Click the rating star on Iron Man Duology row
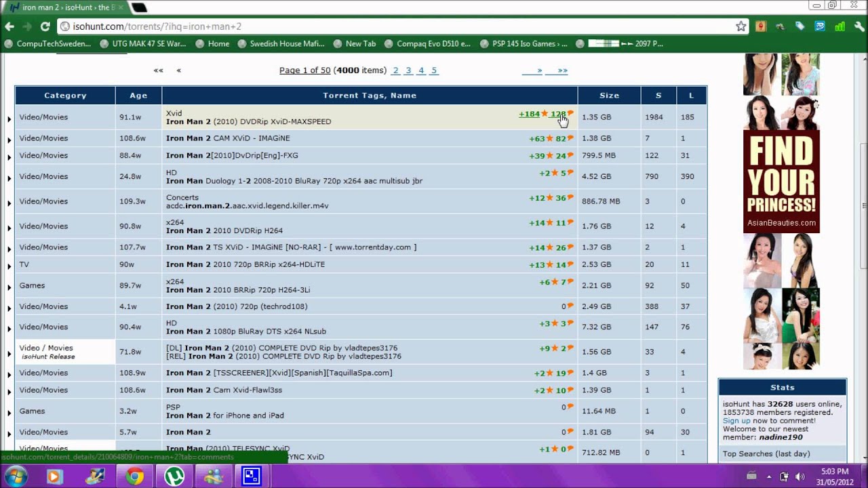Viewport: 868px width, 488px height. (x=555, y=173)
